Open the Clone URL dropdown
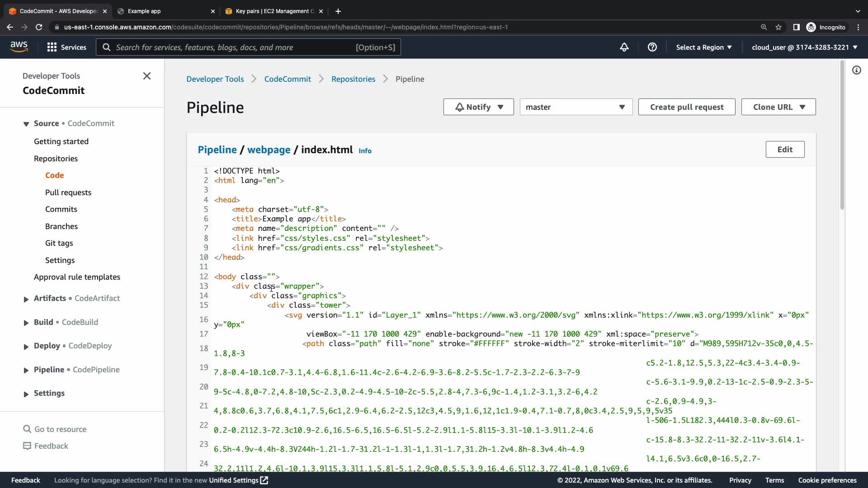The width and height of the screenshot is (868, 488). [x=778, y=107]
